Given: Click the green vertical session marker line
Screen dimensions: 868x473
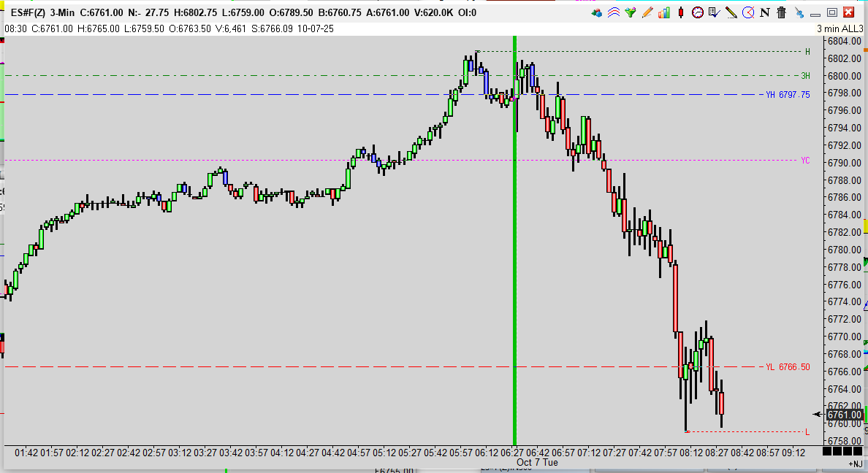Looking at the screenshot, I should (x=514, y=255).
